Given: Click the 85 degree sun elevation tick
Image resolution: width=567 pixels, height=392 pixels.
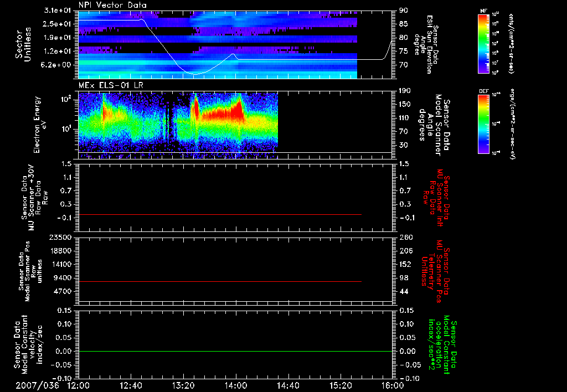Looking at the screenshot, I should pyautogui.click(x=404, y=24).
